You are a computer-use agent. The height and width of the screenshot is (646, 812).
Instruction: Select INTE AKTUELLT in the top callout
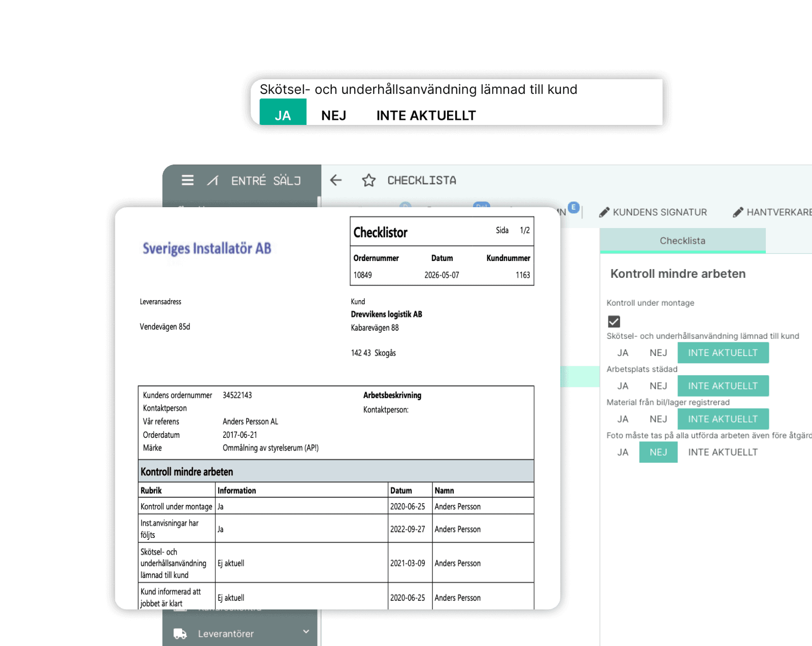click(426, 115)
